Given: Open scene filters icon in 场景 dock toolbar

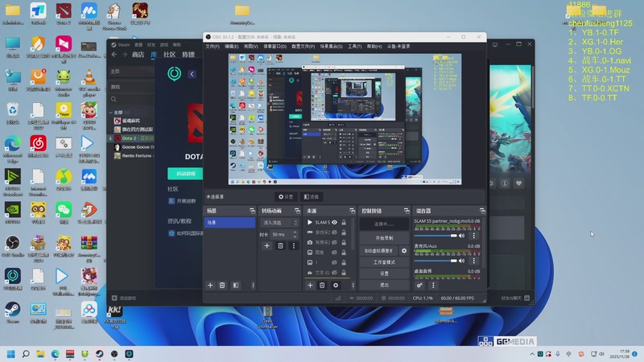Looking at the screenshot, I should (x=236, y=286).
